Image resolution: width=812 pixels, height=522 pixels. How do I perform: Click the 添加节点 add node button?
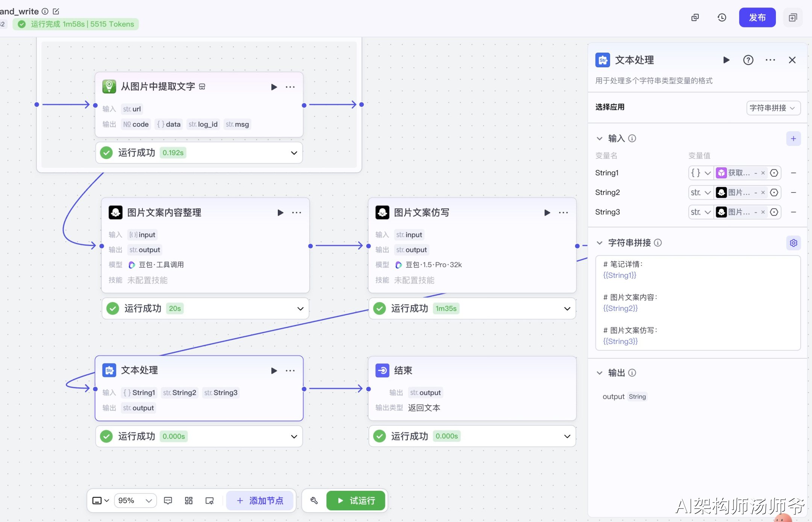(260, 501)
